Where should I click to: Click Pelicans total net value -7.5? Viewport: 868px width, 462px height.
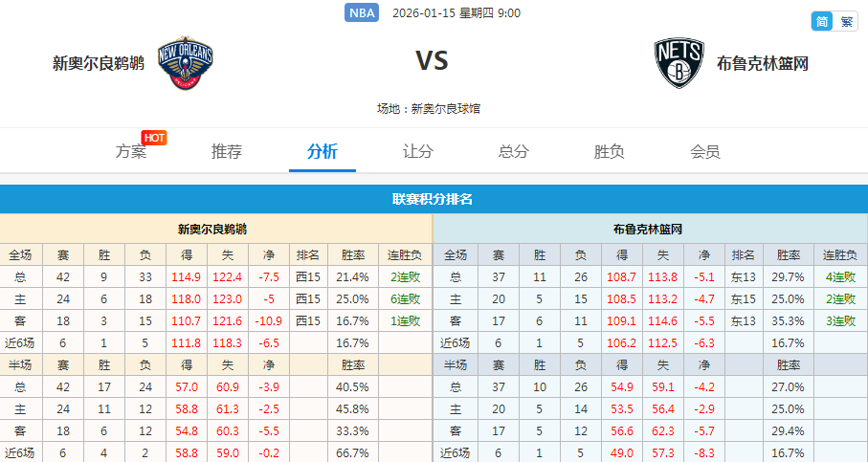(269, 276)
